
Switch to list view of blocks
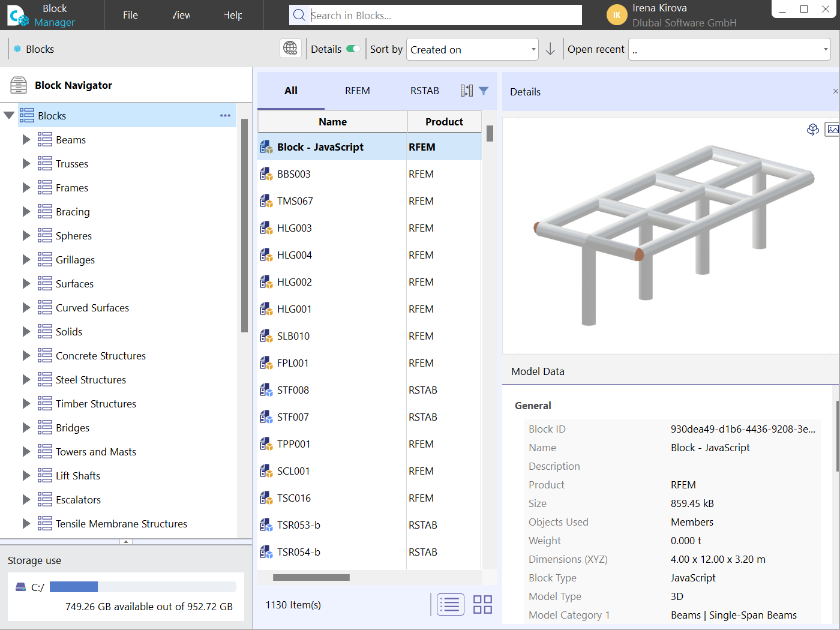[450, 604]
